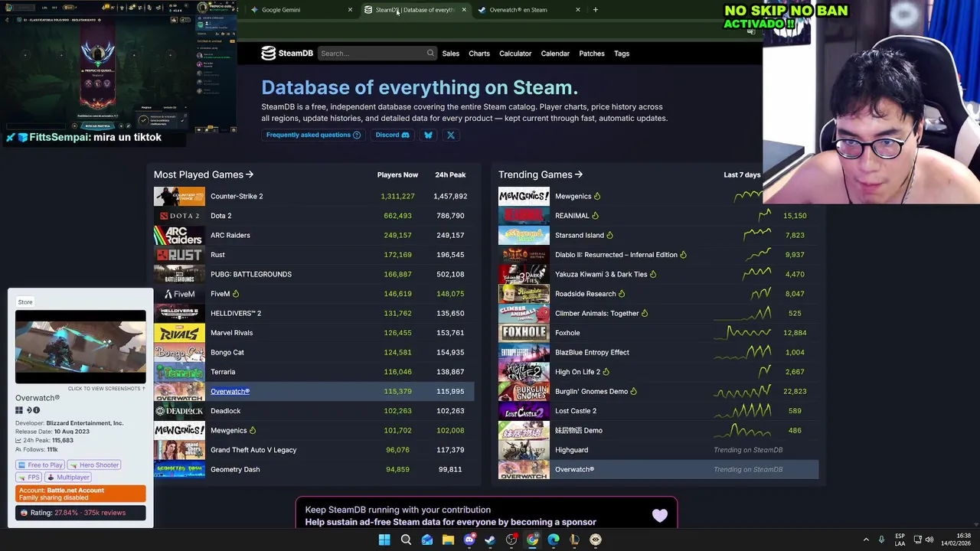
Task: Open the Sales page in SteamDB
Action: [450, 54]
